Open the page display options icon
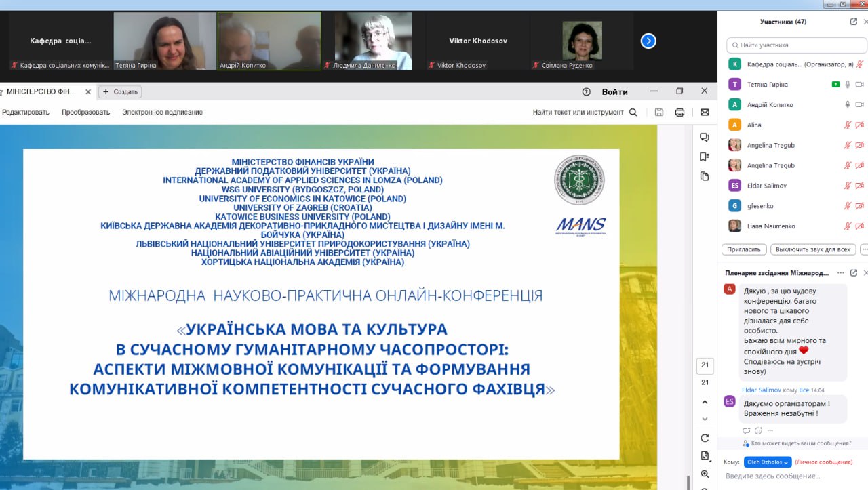Image resolution: width=868 pixels, height=490 pixels. [705, 455]
